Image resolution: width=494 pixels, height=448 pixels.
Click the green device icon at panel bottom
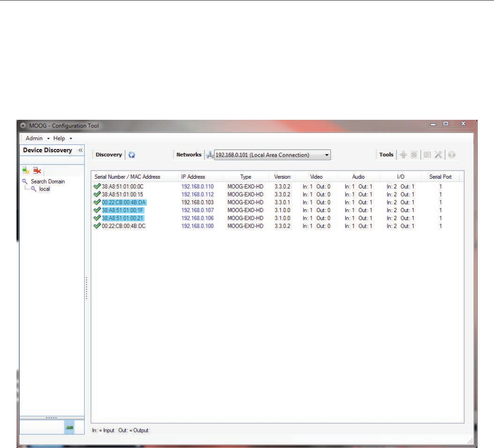coord(70,427)
